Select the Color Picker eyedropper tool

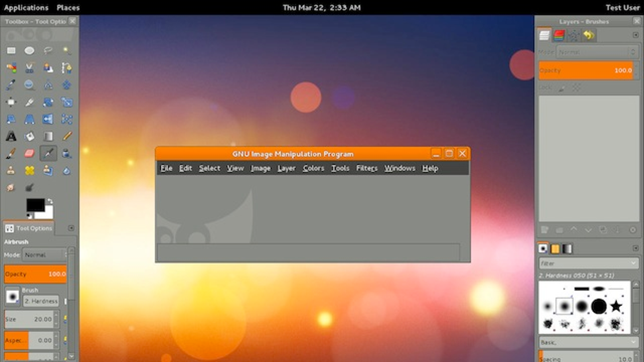tap(11, 85)
